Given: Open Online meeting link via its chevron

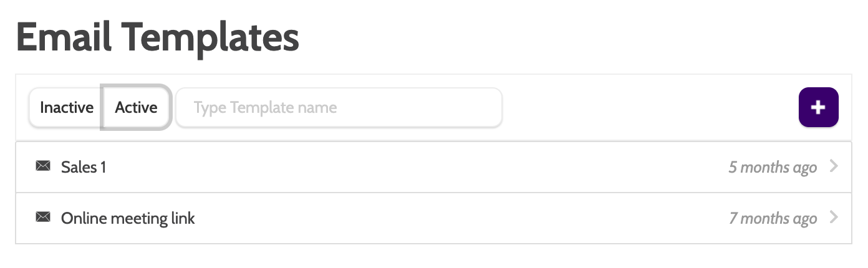Looking at the screenshot, I should (x=834, y=218).
